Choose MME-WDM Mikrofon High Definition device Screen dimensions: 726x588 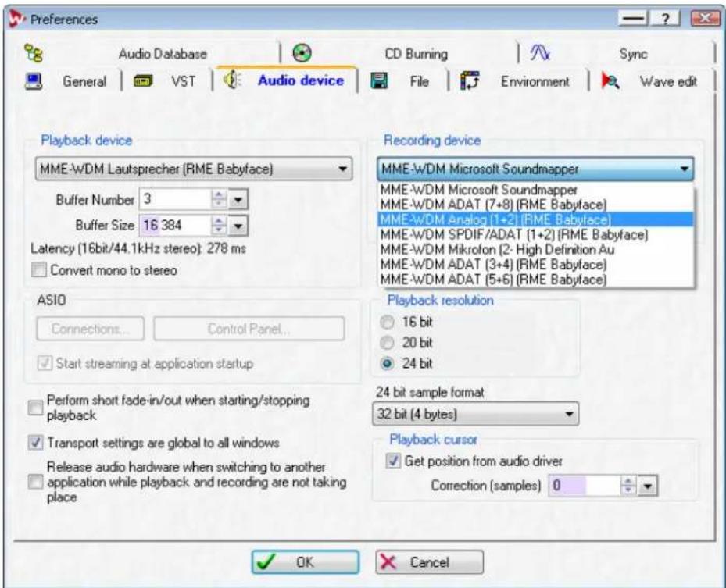(x=535, y=249)
